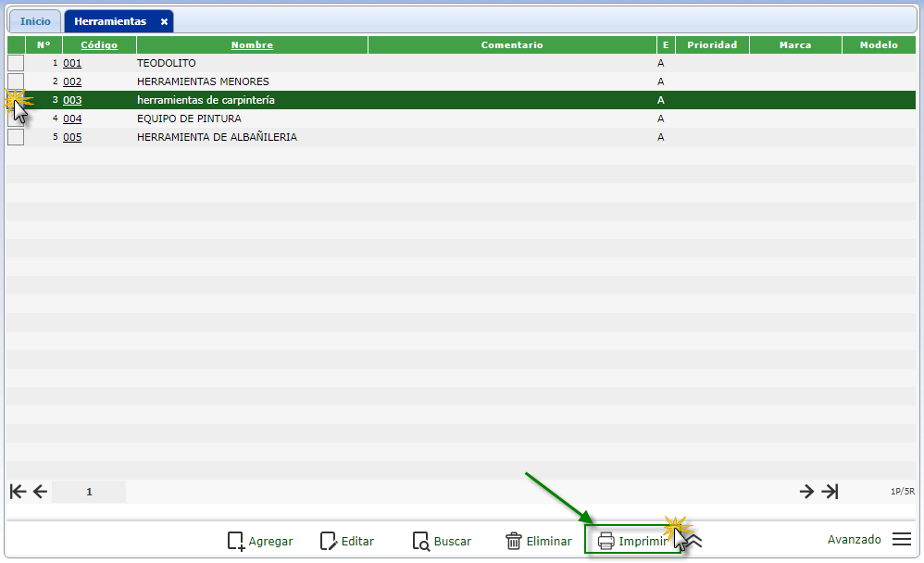Sort by the Código column header
The image size is (924, 563).
99,44
